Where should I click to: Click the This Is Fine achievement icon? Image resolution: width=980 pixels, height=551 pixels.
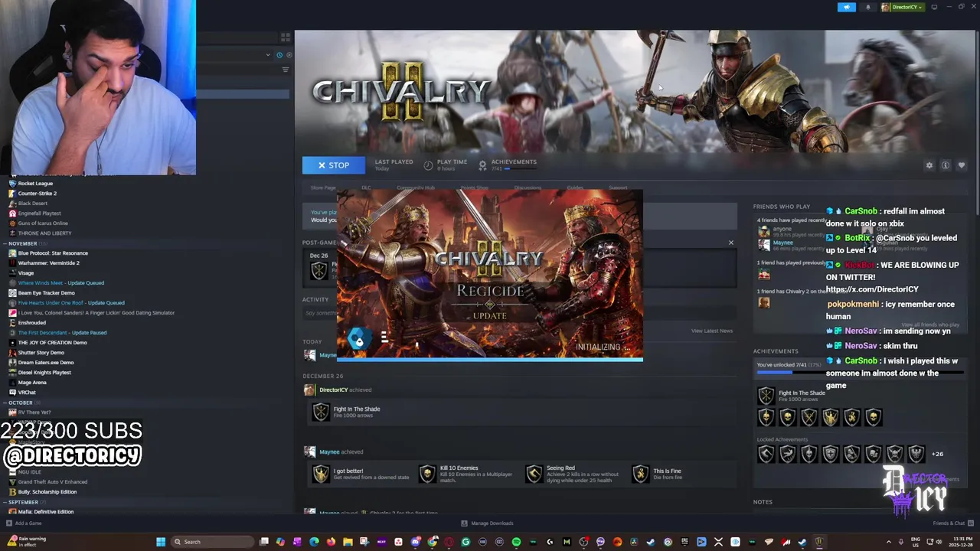(640, 474)
